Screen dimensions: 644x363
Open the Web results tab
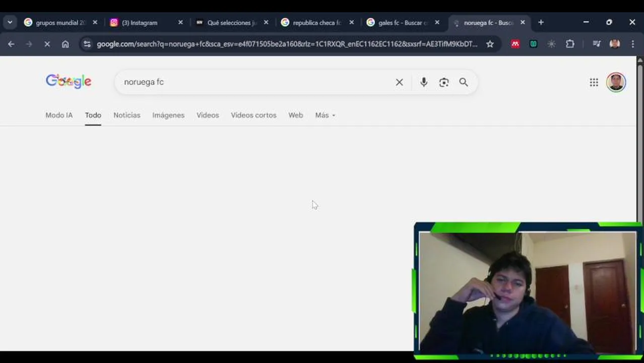[x=296, y=115]
